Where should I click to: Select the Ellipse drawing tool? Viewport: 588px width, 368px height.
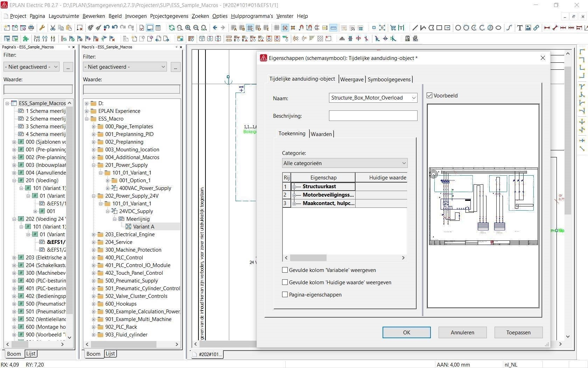498,28
